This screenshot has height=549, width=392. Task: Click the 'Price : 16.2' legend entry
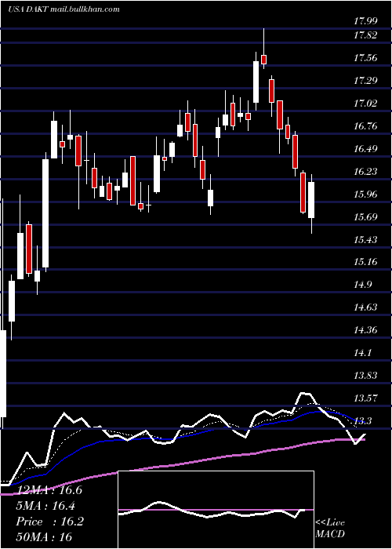(49, 522)
